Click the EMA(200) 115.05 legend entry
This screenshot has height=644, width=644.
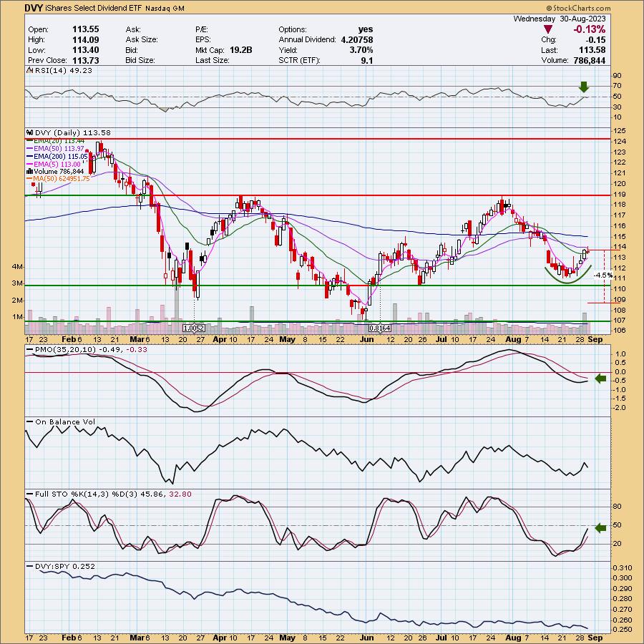(61, 156)
